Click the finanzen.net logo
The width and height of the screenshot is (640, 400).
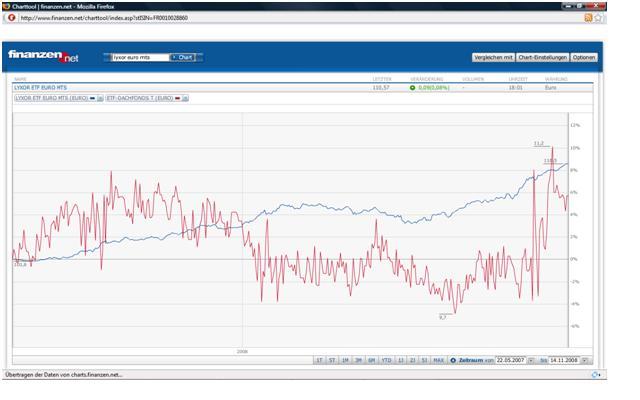click(x=43, y=56)
